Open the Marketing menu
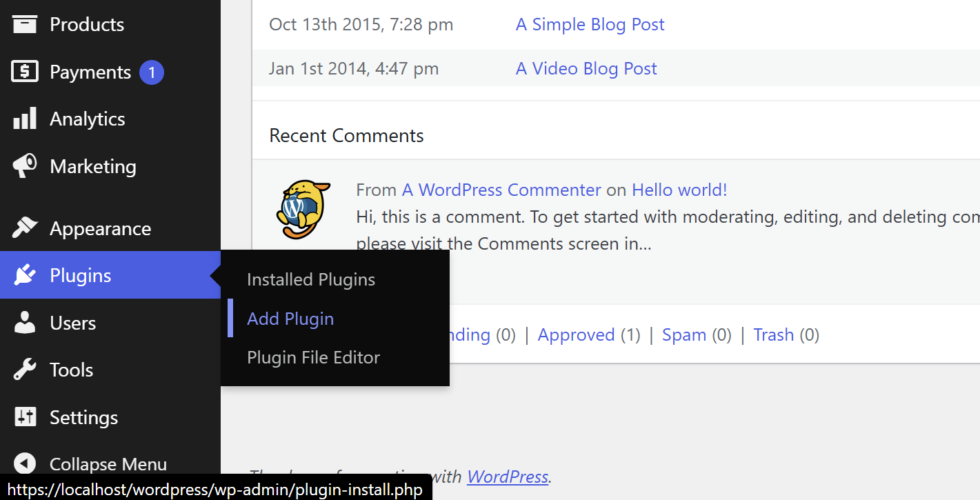980x500 pixels. 110,166
